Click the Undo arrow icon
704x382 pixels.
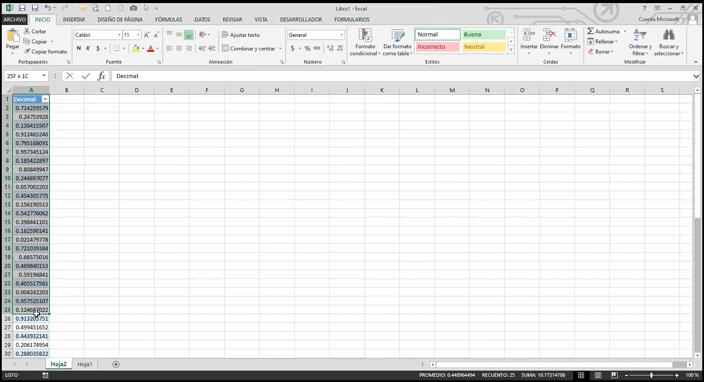click(48, 8)
